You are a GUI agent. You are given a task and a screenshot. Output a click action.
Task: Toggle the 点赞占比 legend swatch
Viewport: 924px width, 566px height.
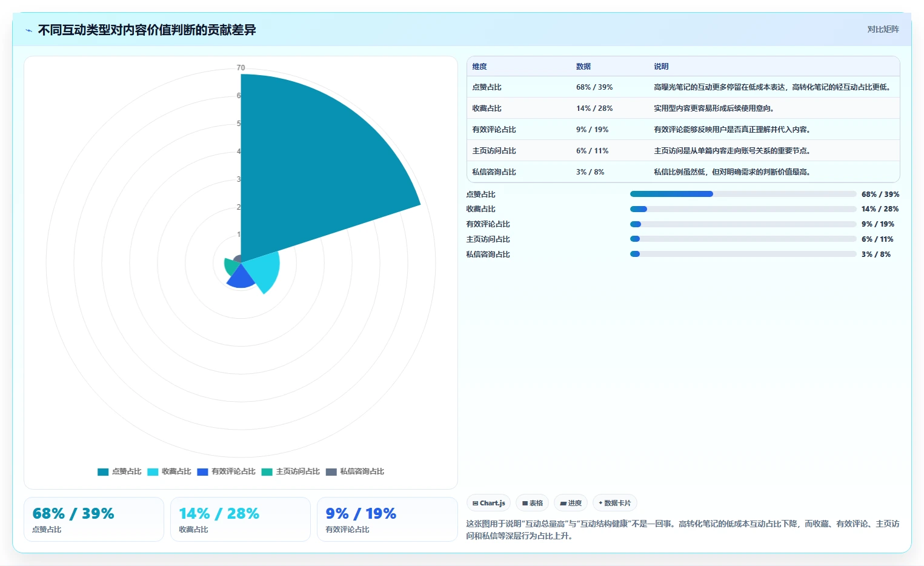point(103,471)
